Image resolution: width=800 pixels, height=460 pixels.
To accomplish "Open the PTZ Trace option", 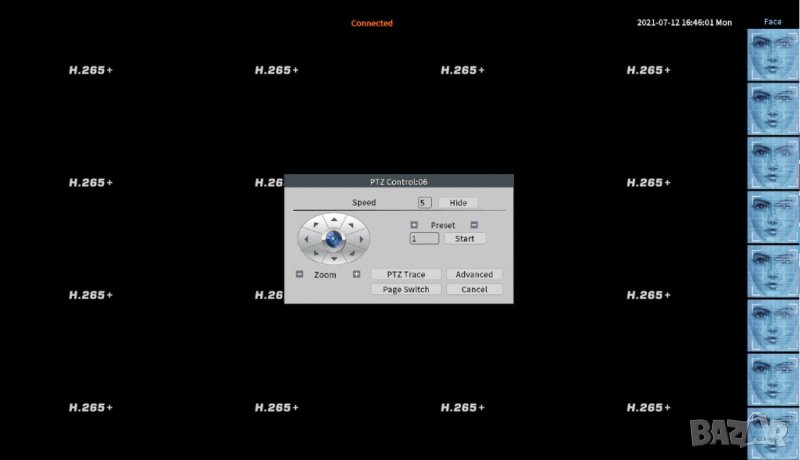I will click(x=406, y=274).
